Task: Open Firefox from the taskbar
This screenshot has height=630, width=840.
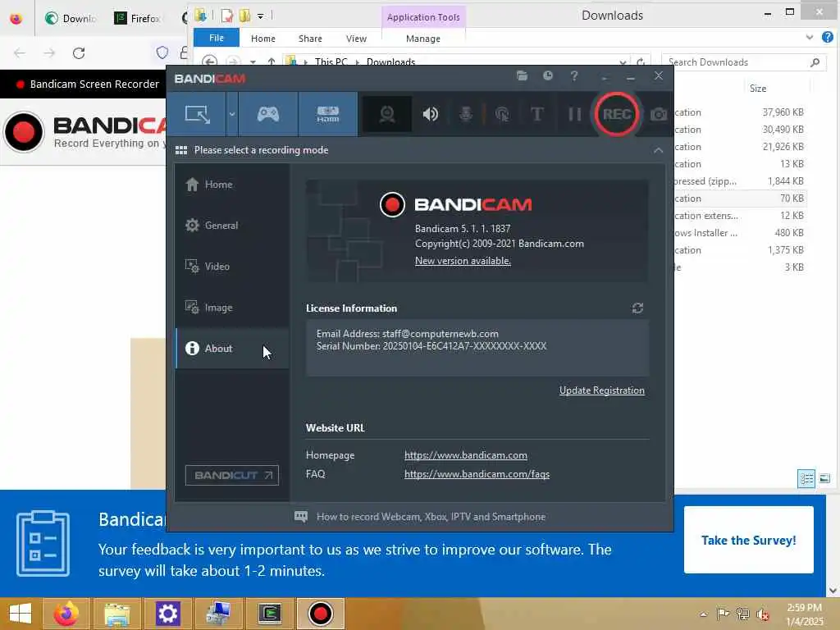Action: pyautogui.click(x=66, y=614)
